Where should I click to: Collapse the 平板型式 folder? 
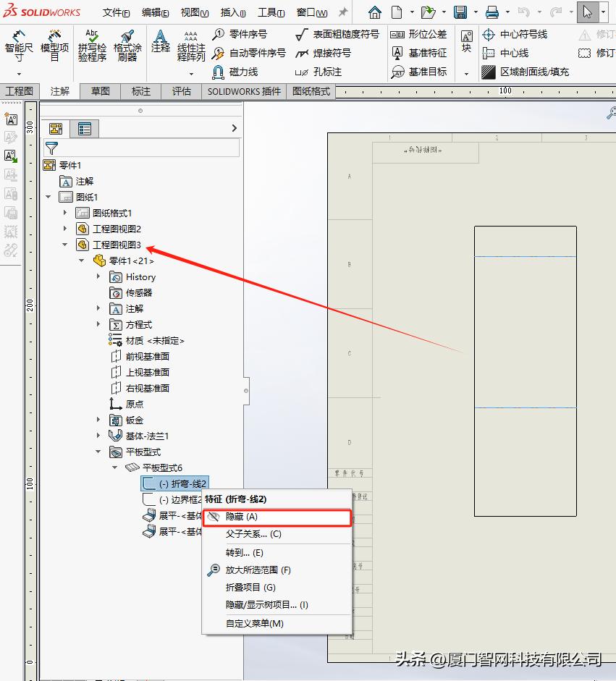(98, 452)
